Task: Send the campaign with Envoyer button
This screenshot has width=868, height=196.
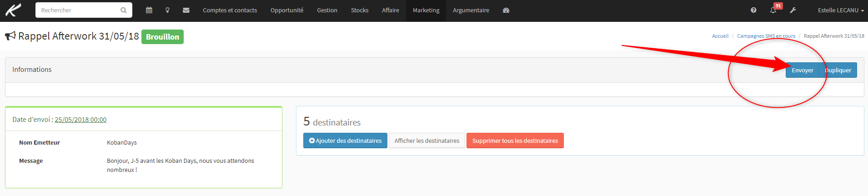Action: (x=803, y=70)
